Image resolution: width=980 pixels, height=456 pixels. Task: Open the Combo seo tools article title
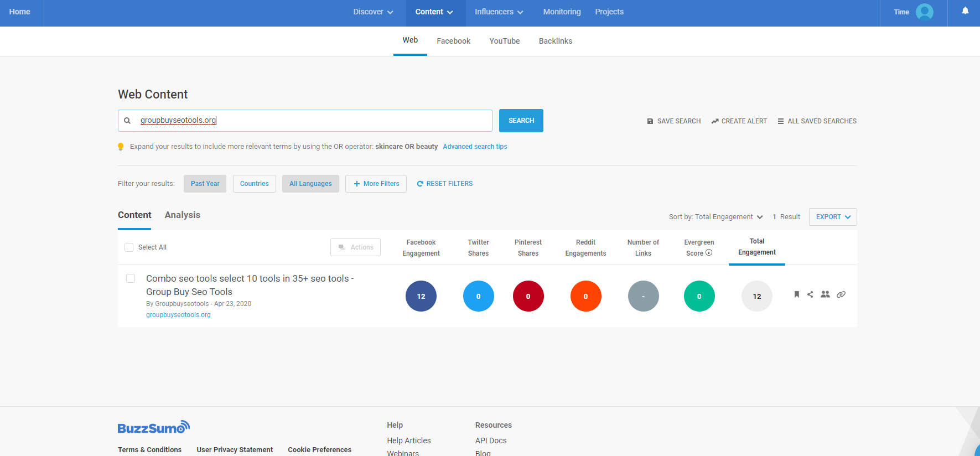[250, 285]
